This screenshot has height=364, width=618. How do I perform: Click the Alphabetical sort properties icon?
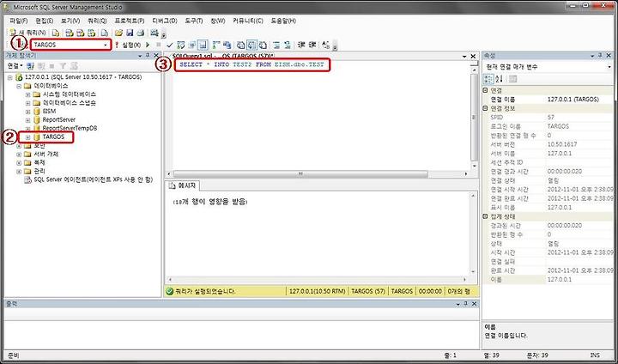tap(499, 79)
